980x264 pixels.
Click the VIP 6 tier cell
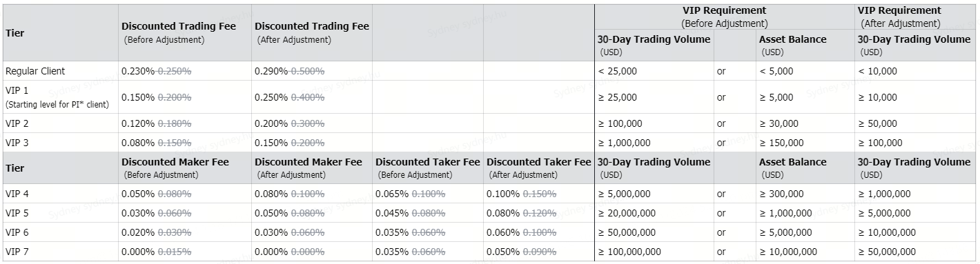tap(60, 232)
